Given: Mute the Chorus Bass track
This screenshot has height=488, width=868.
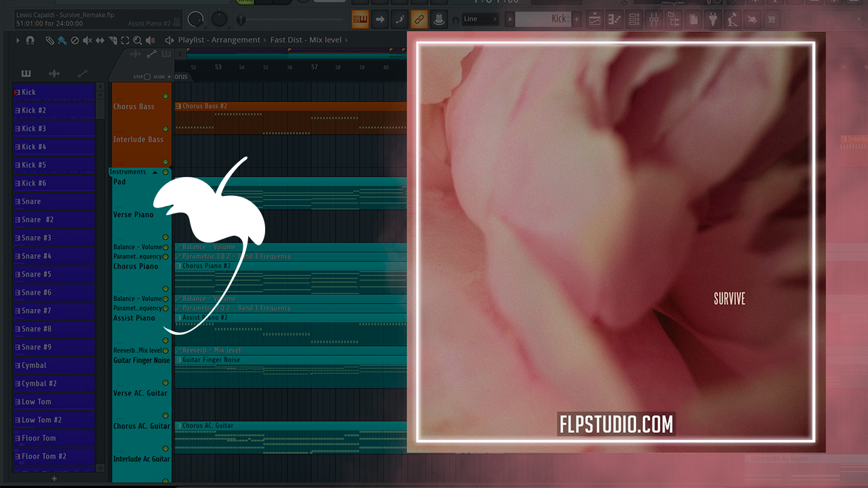Looking at the screenshot, I should 165,96.
